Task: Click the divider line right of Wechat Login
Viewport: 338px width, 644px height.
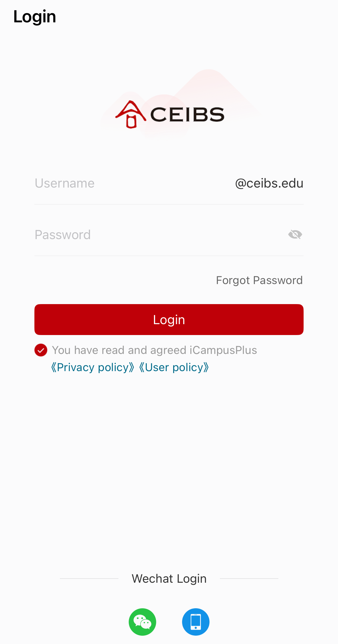Action: pos(249,578)
